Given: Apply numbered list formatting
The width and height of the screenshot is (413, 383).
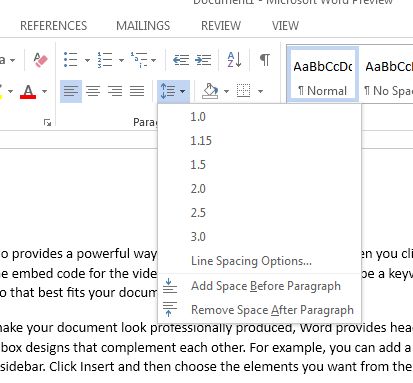Looking at the screenshot, I should pos(105,60).
